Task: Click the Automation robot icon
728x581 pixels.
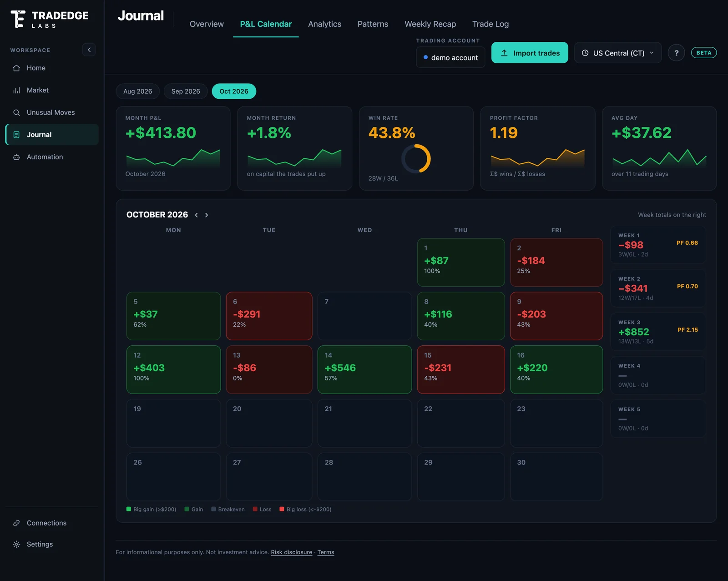Action: [x=16, y=157]
